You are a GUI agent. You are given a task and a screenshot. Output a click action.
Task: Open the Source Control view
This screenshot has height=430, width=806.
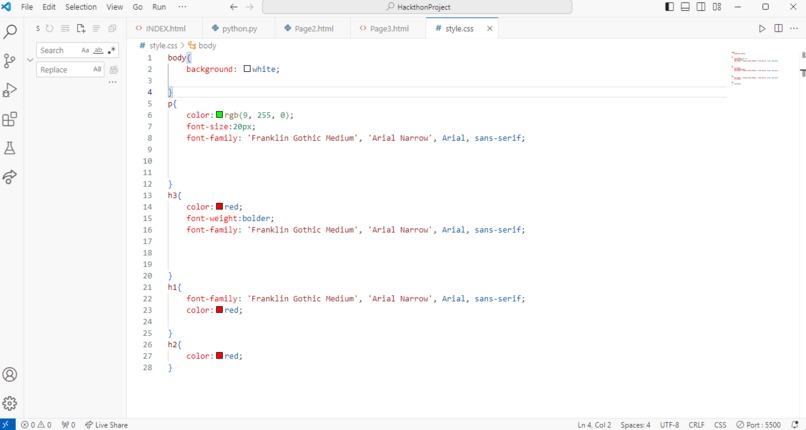[x=9, y=61]
